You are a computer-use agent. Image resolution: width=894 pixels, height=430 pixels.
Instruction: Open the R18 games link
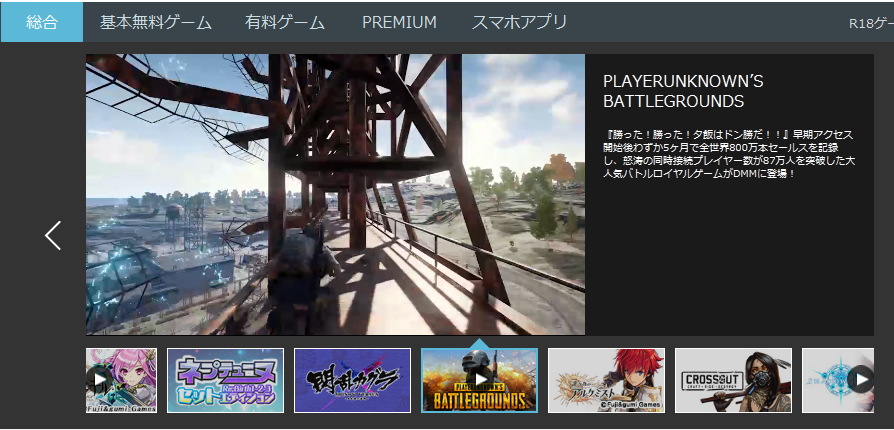(x=871, y=23)
